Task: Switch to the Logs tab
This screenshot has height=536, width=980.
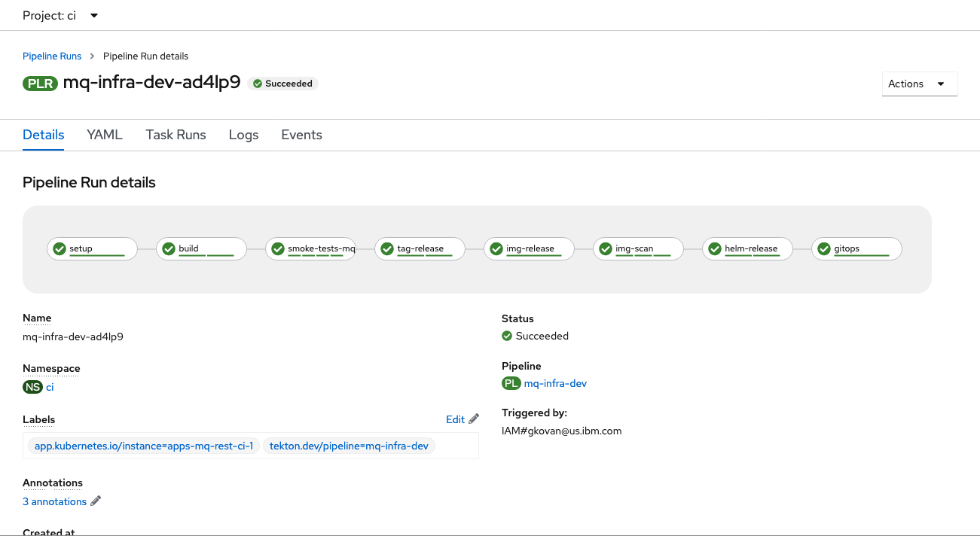Action: tap(243, 135)
